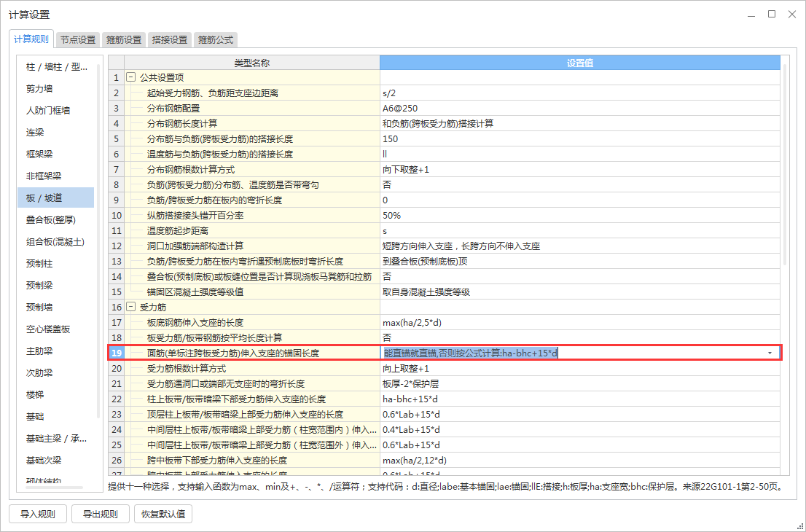The width and height of the screenshot is (806, 532).
Task: Click value A6@250 for 分布钢筋配置
Action: click(x=580, y=109)
